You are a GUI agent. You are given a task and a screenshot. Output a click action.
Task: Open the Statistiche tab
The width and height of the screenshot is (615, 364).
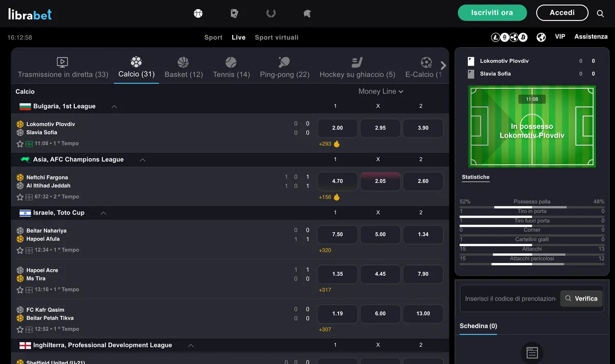pos(476,177)
